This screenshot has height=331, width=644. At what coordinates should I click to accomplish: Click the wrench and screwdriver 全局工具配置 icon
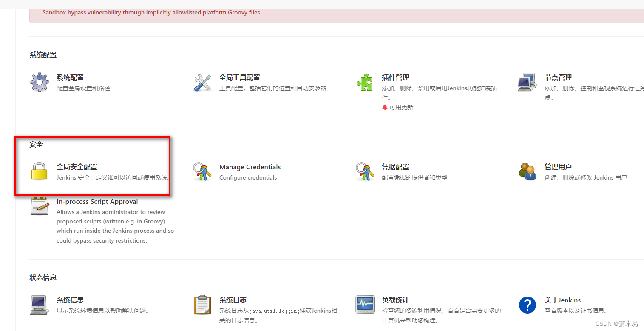(202, 82)
